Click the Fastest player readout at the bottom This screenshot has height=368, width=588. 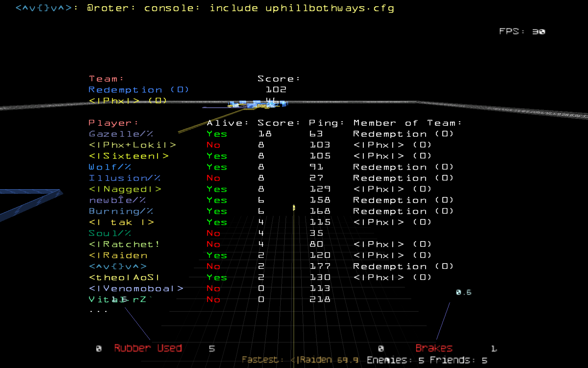point(300,360)
